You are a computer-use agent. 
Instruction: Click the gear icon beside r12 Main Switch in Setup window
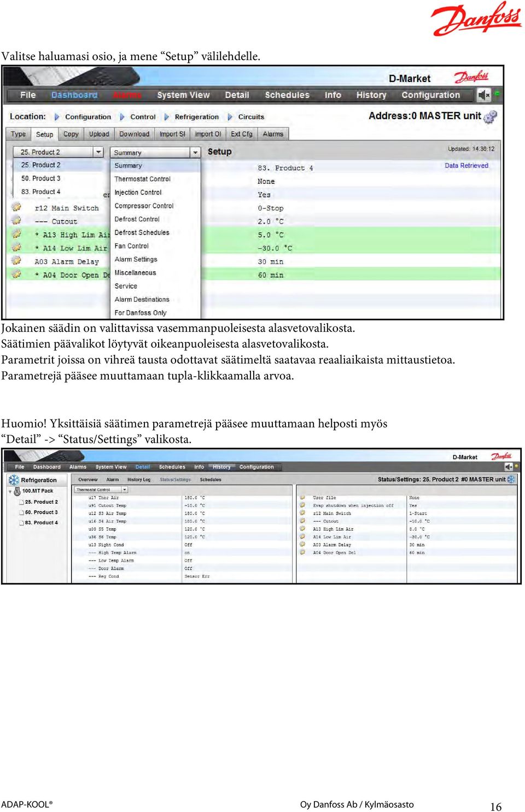point(16,207)
